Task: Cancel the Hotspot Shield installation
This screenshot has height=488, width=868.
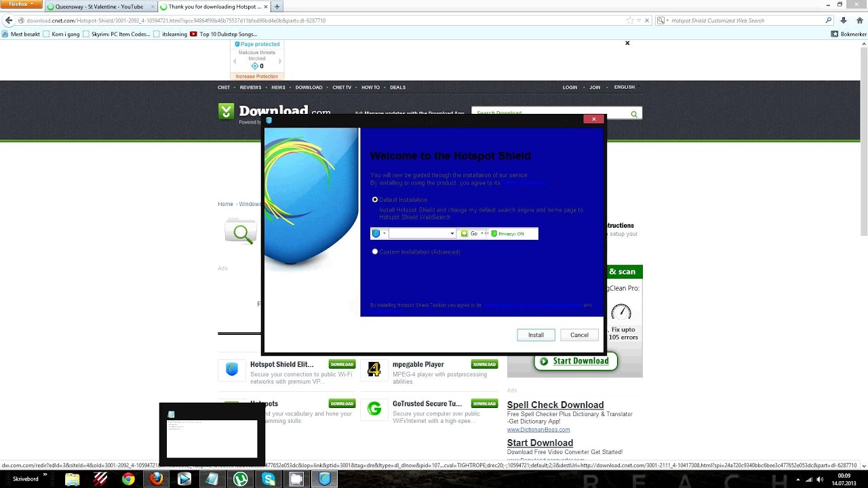Action: 579,335
